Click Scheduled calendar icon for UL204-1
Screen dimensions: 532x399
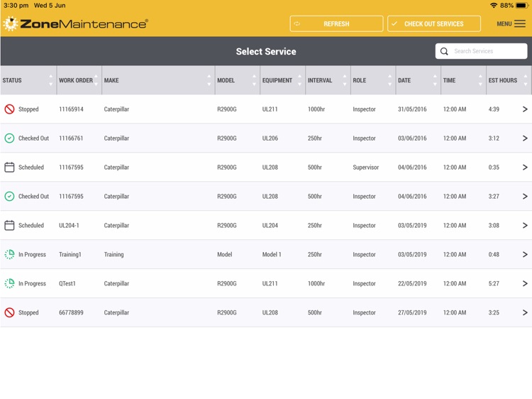pyautogui.click(x=9, y=225)
